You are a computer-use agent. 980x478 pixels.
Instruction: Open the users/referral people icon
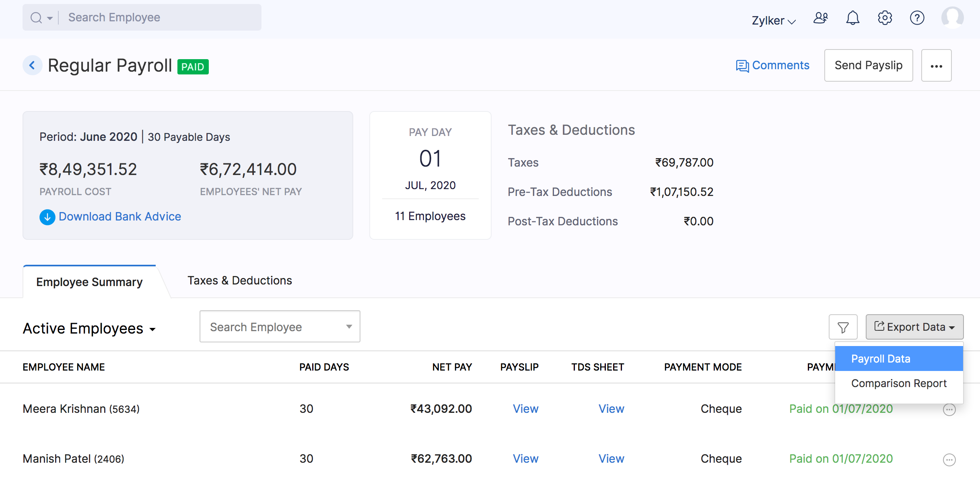point(820,18)
